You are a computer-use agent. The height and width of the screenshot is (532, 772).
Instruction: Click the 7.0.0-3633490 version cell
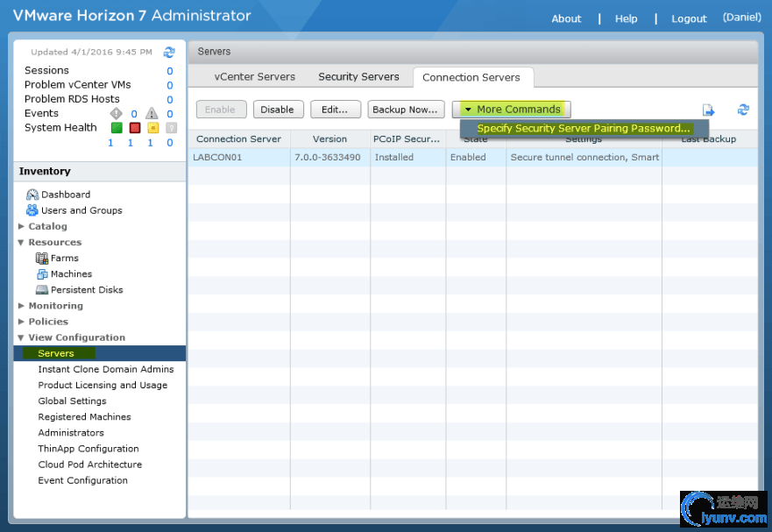click(328, 157)
